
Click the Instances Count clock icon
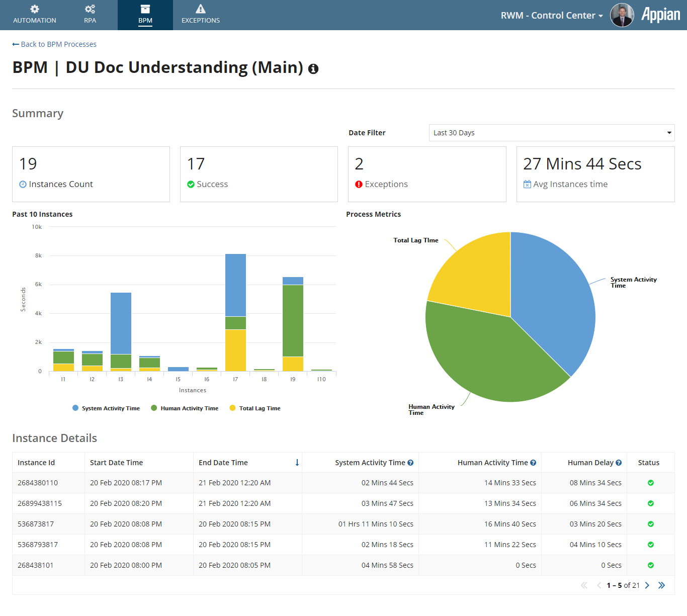pyautogui.click(x=23, y=185)
